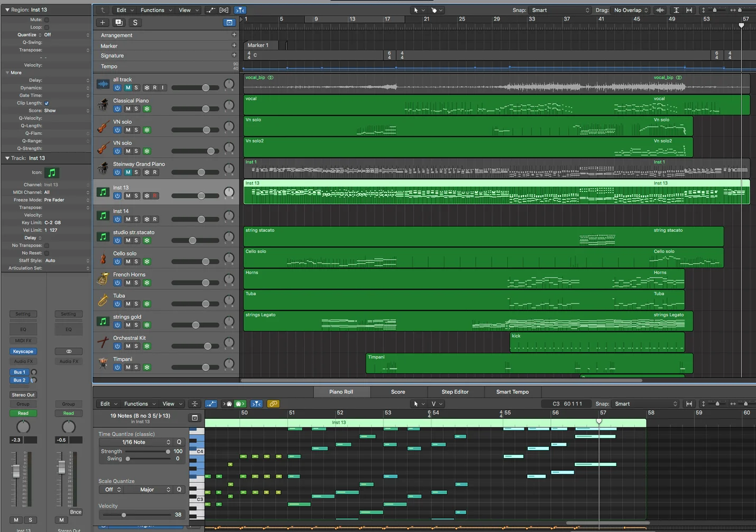756x532 pixels.
Task: Click the global tracks configuration icon
Action: [229, 23]
